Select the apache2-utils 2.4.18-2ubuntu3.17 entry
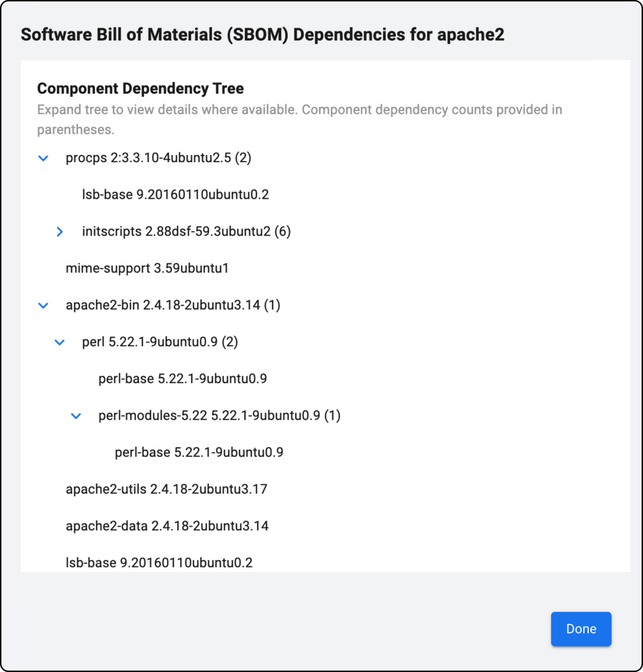Image resolution: width=643 pixels, height=672 pixels. pyautogui.click(x=166, y=489)
